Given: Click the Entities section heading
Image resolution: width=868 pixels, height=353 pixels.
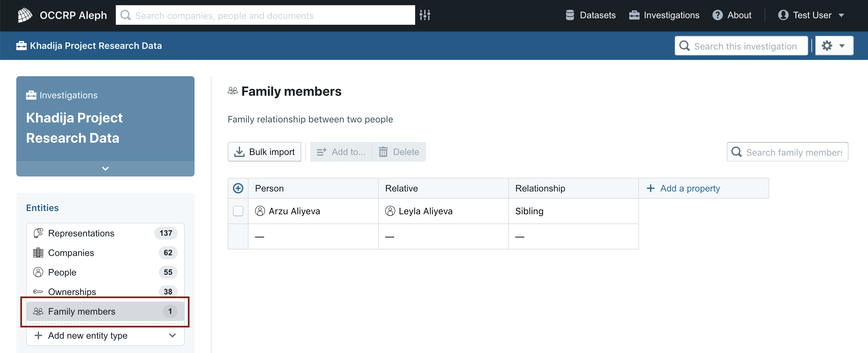Looking at the screenshot, I should point(42,208).
